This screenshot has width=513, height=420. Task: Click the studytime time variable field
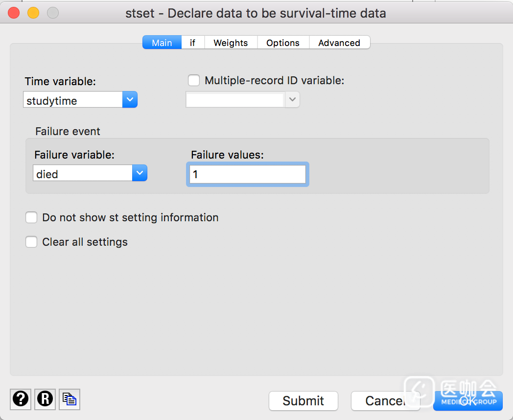pos(72,100)
